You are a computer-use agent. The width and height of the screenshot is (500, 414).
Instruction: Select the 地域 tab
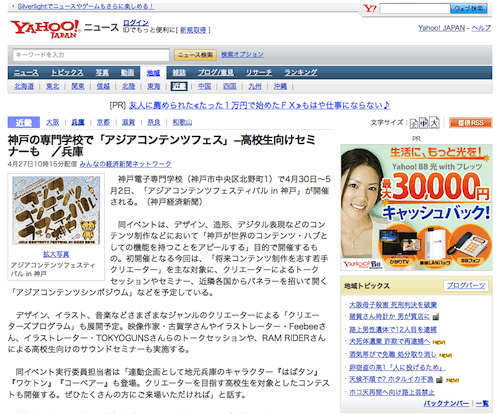(x=153, y=73)
